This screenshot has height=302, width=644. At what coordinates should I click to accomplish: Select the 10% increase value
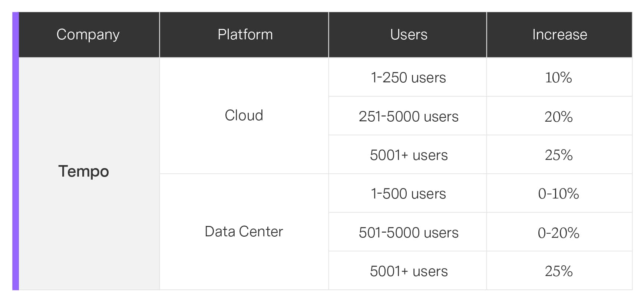[x=558, y=78]
